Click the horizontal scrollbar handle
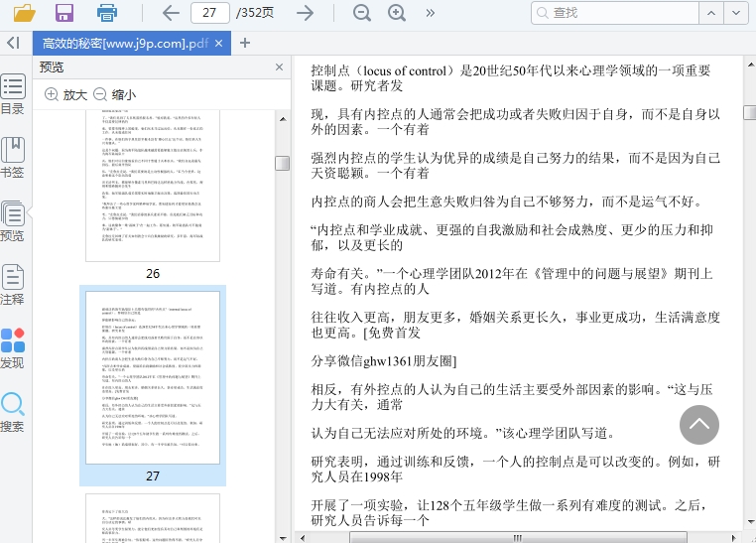Image resolution: width=756 pixels, height=543 pixels. click(x=518, y=538)
